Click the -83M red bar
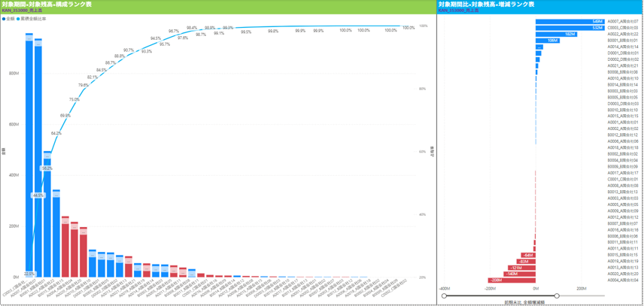Viewport: 644px width, 306px height. click(x=527, y=261)
